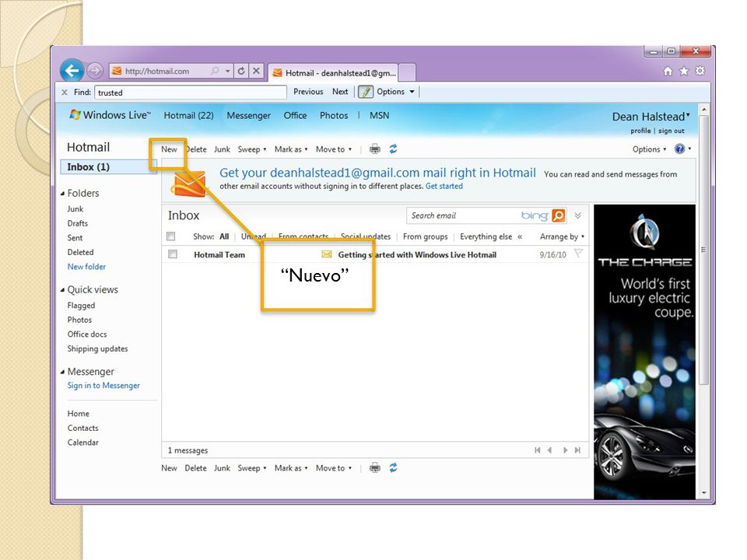Screen dimensions: 747x560
Task: Click the top toolbar Refresh inbox icon
Action: (393, 149)
